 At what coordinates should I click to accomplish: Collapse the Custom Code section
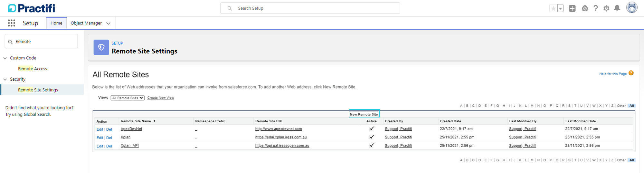[x=5, y=58]
